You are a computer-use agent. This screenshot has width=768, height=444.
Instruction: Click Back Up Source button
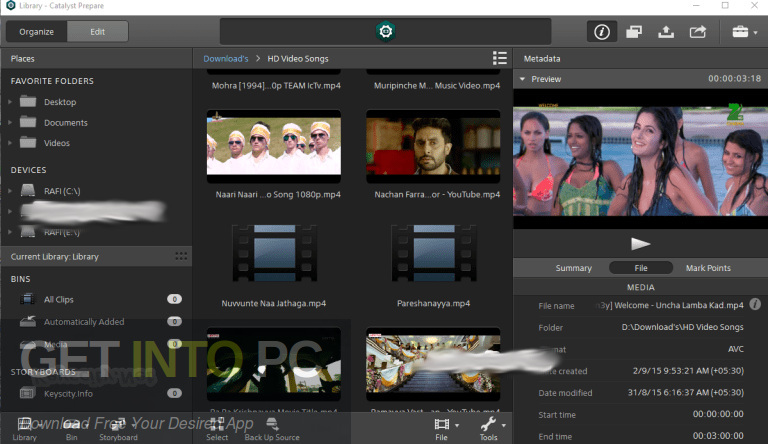coord(272,429)
